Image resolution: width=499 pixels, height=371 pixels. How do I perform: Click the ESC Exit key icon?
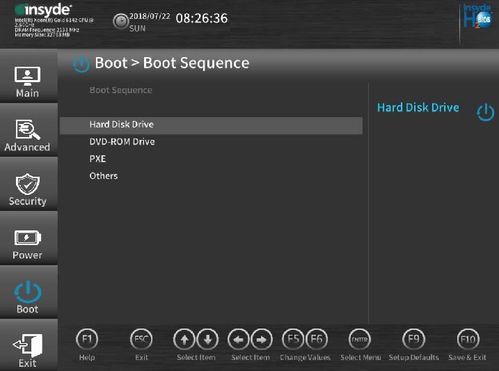pos(141,340)
